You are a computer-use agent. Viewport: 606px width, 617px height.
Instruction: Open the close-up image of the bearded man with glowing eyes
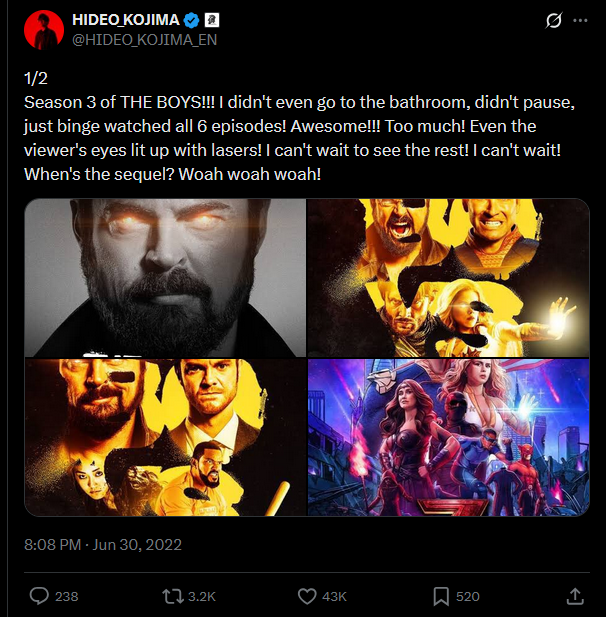[x=165, y=278]
